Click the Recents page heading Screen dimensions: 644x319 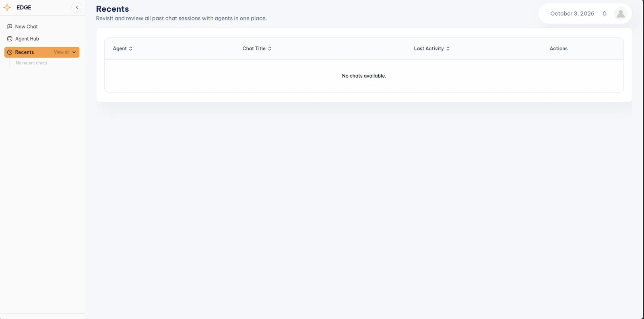pyautogui.click(x=112, y=9)
